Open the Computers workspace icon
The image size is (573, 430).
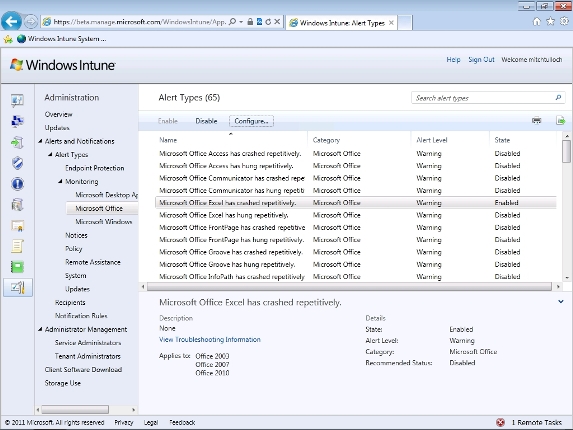pos(17,121)
